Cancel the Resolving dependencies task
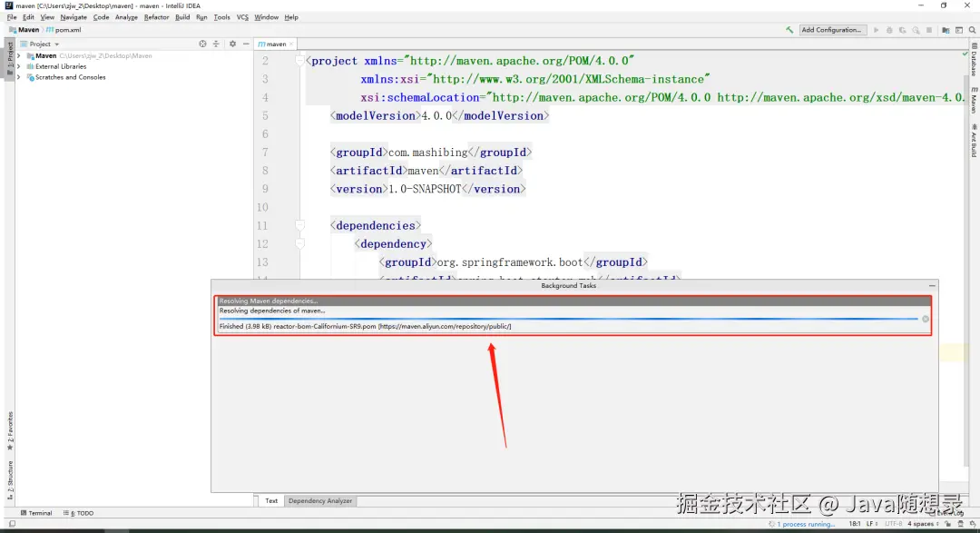Screen dimensions: 980x533 click(925, 319)
